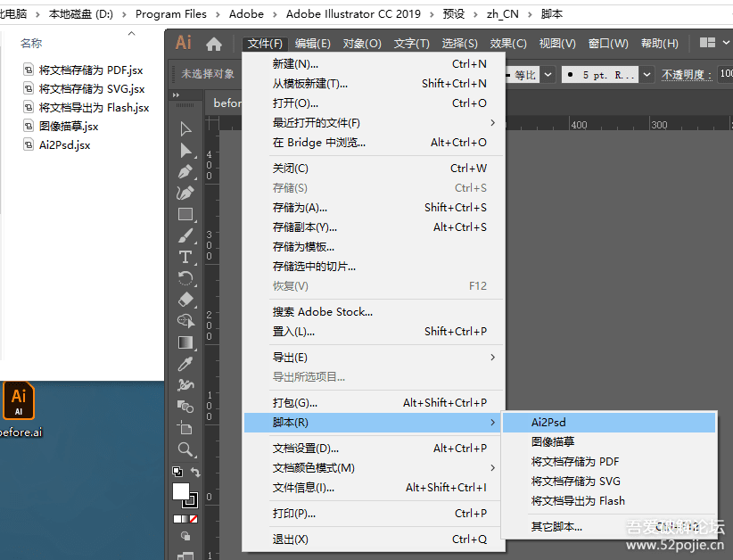Open the 编辑(E) menu
The image size is (733, 560).
coord(313,44)
